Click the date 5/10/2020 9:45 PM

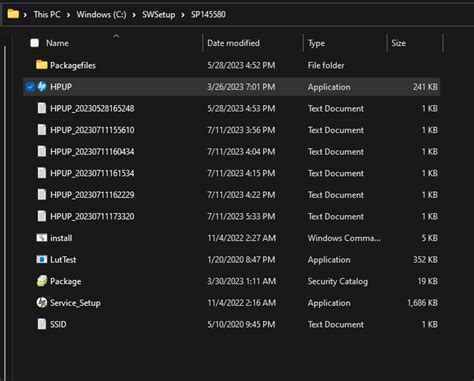[x=241, y=324]
